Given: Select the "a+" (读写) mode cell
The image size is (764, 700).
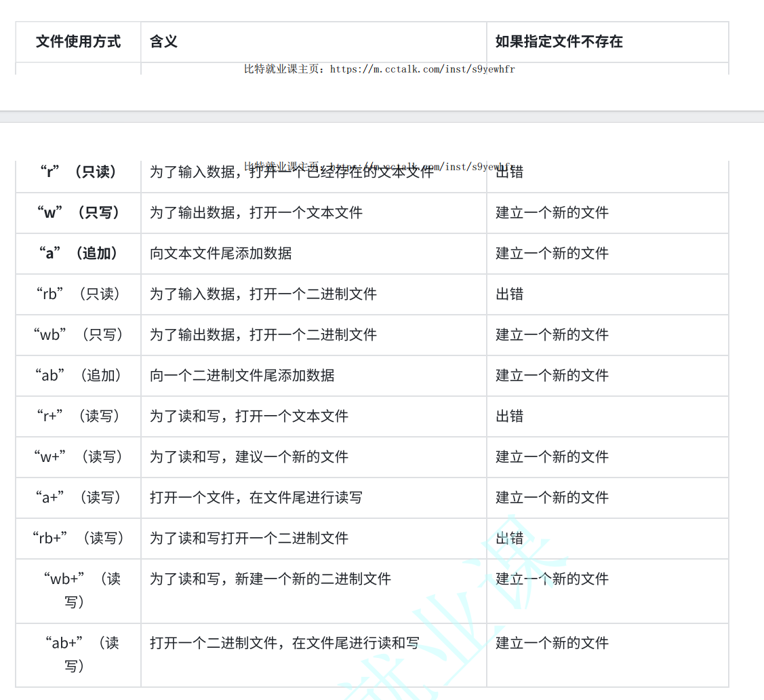Looking at the screenshot, I should [x=78, y=498].
